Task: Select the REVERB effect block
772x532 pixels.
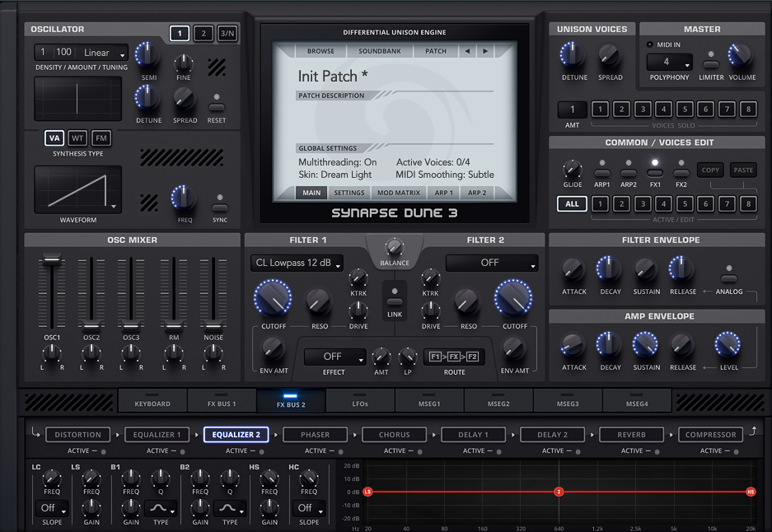Action: (x=631, y=435)
